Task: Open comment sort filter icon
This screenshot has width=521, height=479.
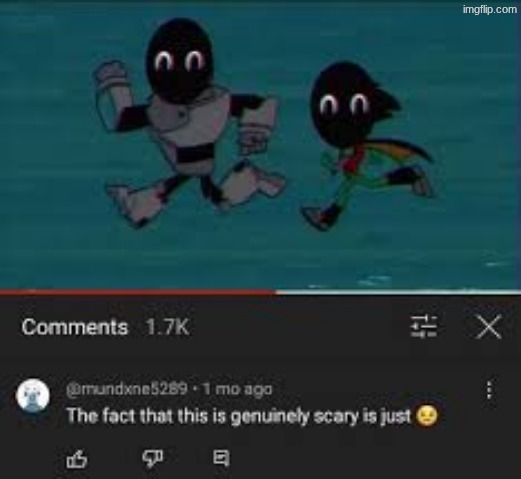Action: [x=423, y=327]
